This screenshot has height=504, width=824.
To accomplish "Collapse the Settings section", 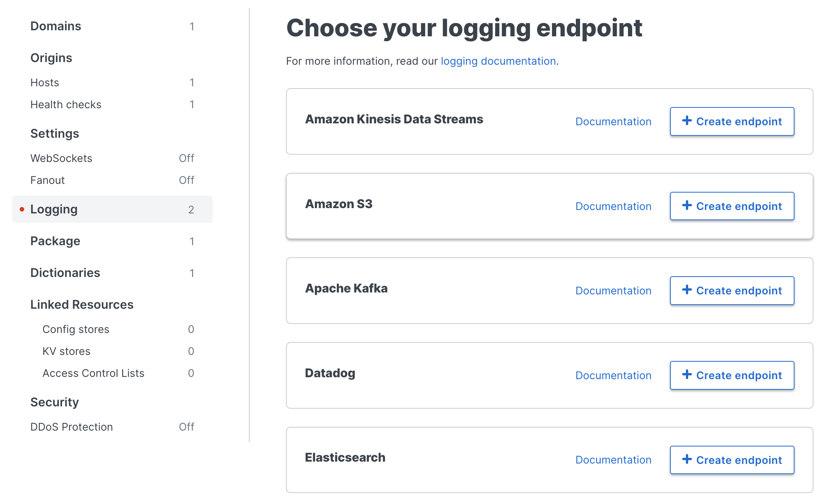I will click(54, 133).
